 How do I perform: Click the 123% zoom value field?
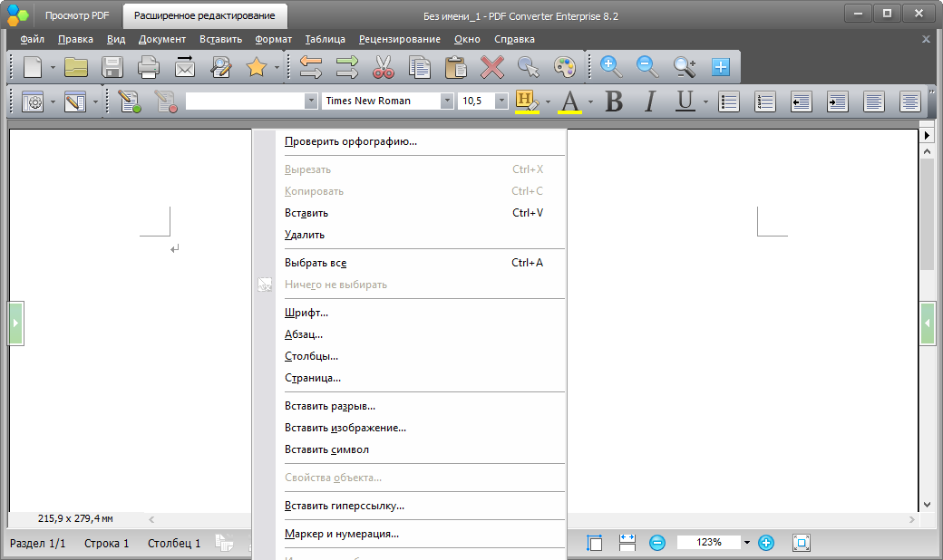tap(709, 543)
